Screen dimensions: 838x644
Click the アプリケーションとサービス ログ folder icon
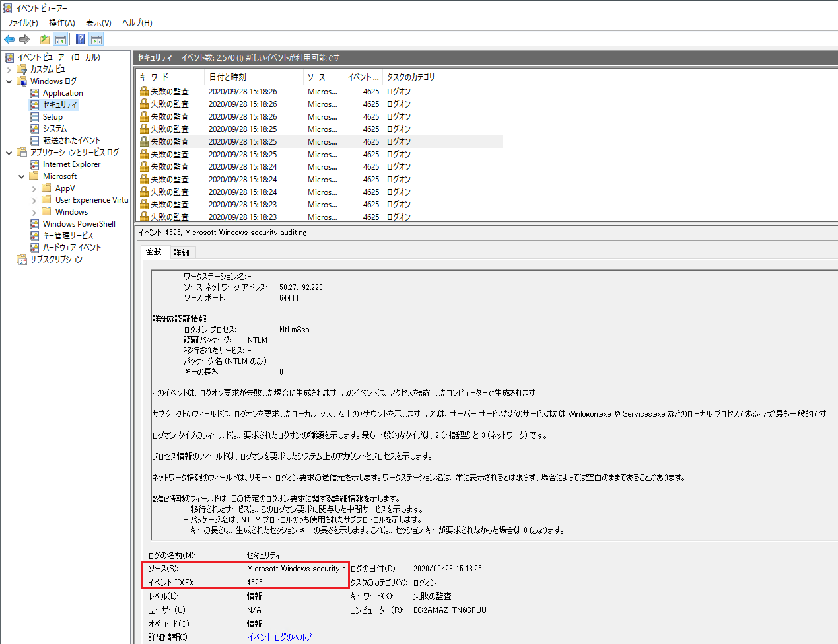tap(22, 153)
